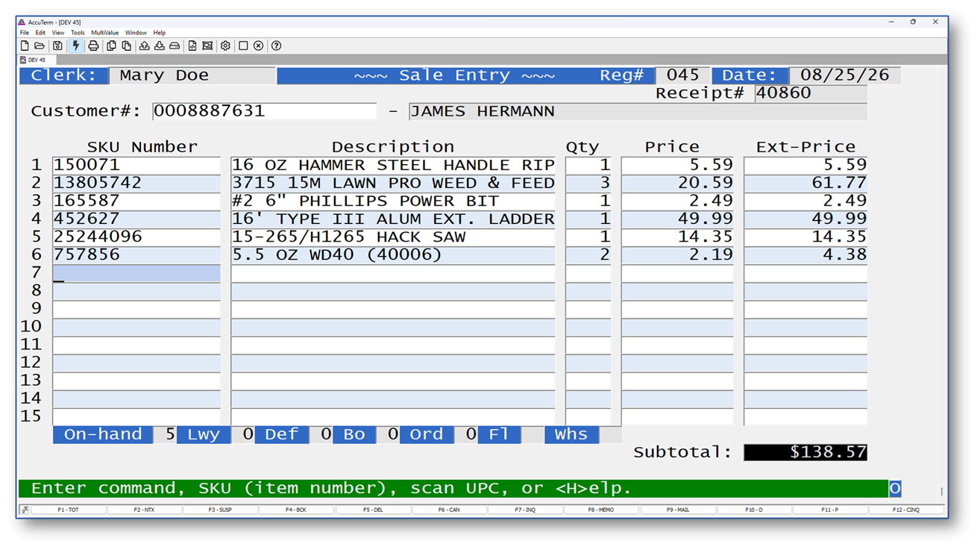Click SKU 757856 on line 6
Image resolution: width=980 pixels, height=550 pixels.
pos(136,254)
